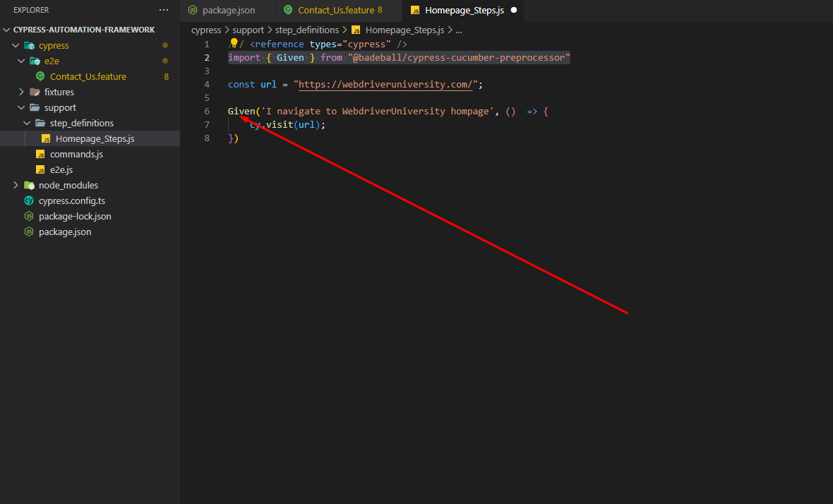Click the 8 badge on the Contact_Us.feature tab

click(x=380, y=10)
